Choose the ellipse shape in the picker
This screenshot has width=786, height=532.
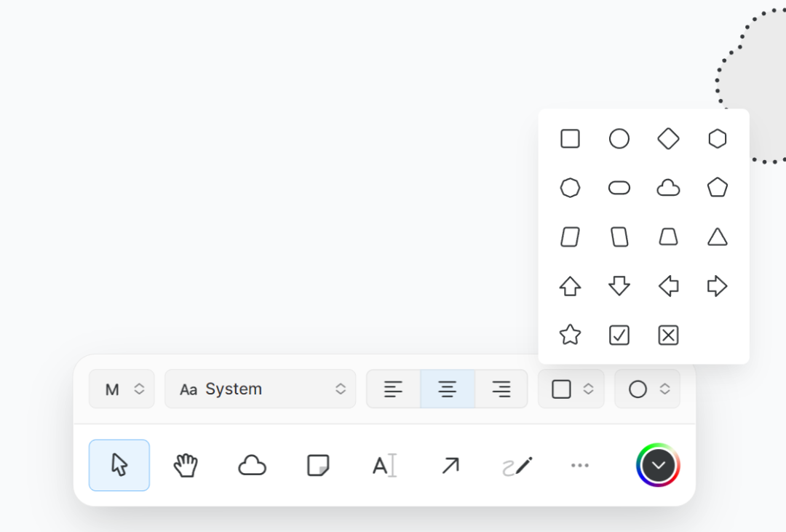(x=619, y=139)
